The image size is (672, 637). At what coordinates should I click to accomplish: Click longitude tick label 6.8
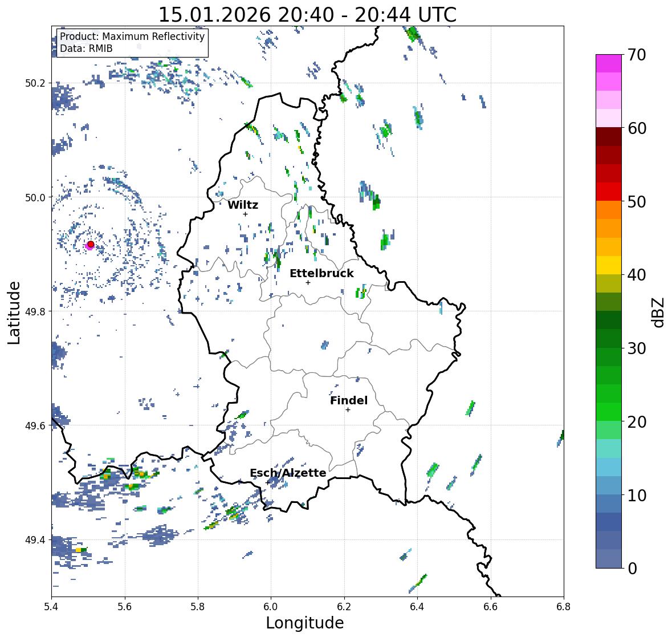point(564,607)
